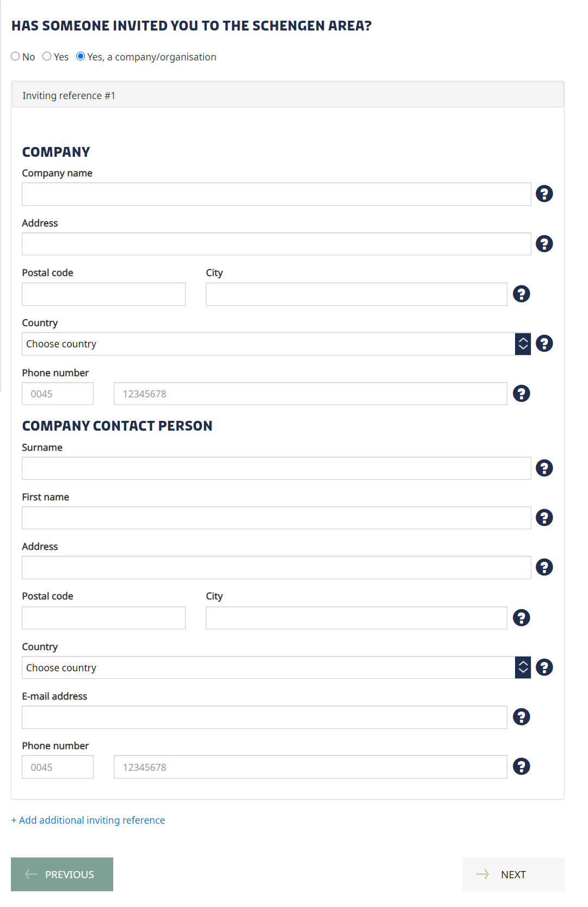Open help icon beside First name field
Viewport: 588px width, 907px height.
544,518
